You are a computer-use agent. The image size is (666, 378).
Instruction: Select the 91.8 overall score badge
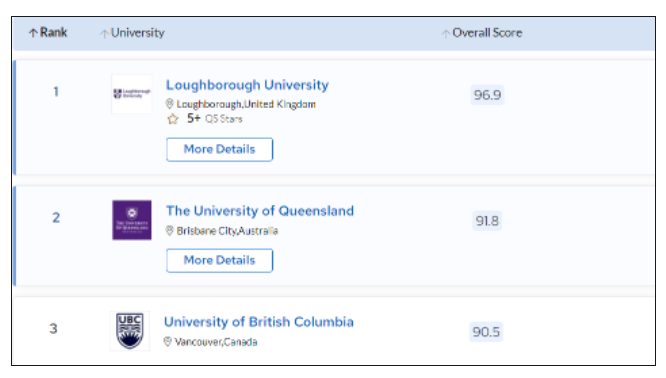pos(487,221)
